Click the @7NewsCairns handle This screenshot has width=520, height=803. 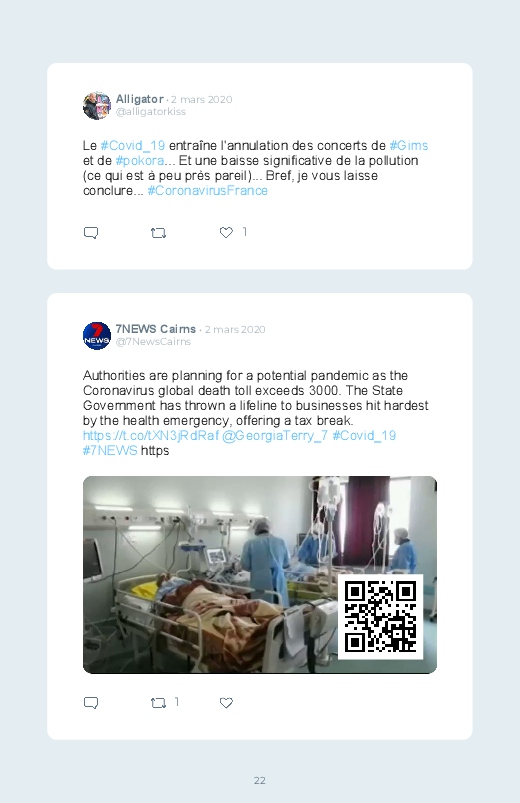coord(153,342)
